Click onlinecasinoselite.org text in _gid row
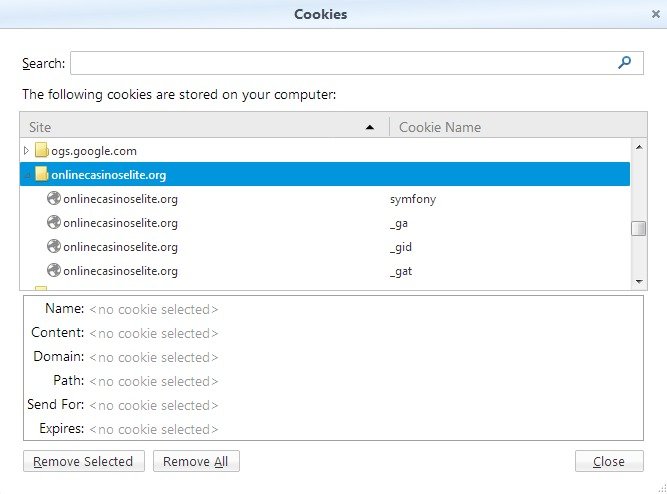This screenshot has width=667, height=494. click(x=120, y=247)
